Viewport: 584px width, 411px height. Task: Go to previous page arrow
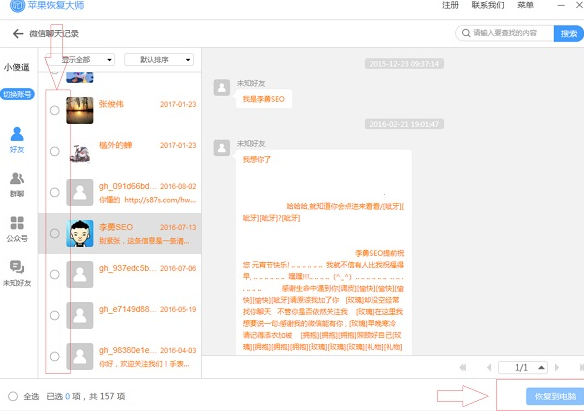[489, 367]
